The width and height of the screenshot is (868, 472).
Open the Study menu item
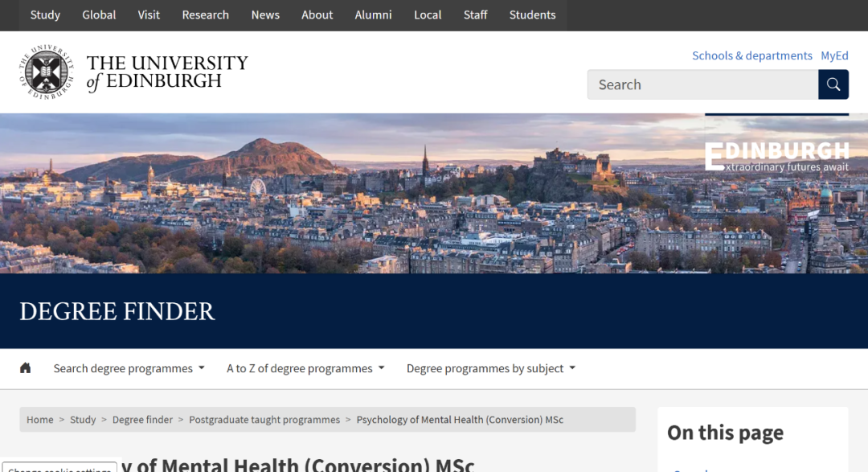pos(45,14)
